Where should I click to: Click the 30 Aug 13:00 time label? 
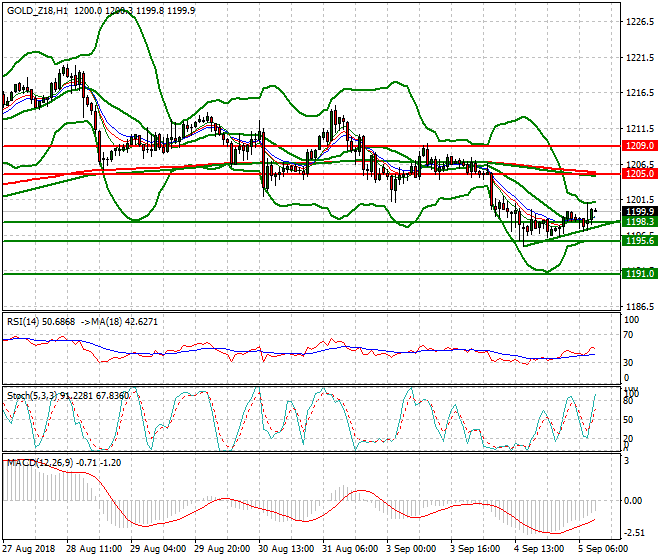pyautogui.click(x=286, y=549)
